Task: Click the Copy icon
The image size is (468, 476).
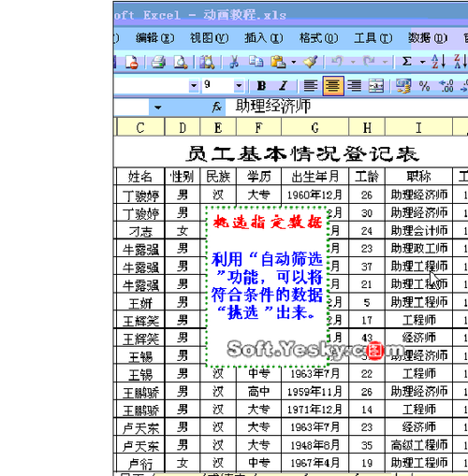Action: click(256, 62)
